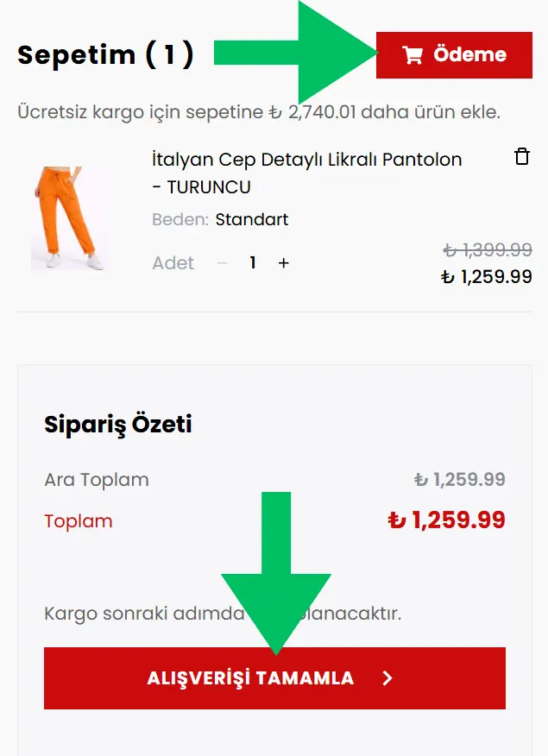
Task: Remove the item with the trash icon
Action: [522, 157]
